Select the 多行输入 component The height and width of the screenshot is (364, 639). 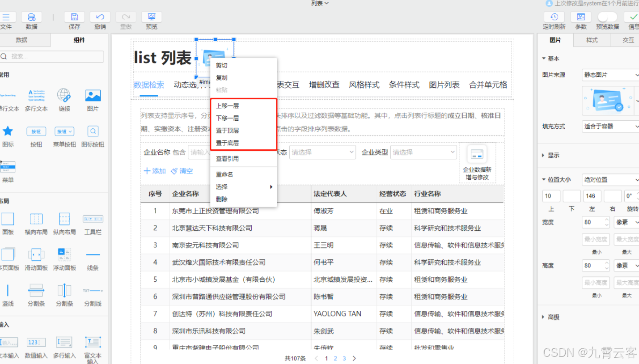click(64, 347)
